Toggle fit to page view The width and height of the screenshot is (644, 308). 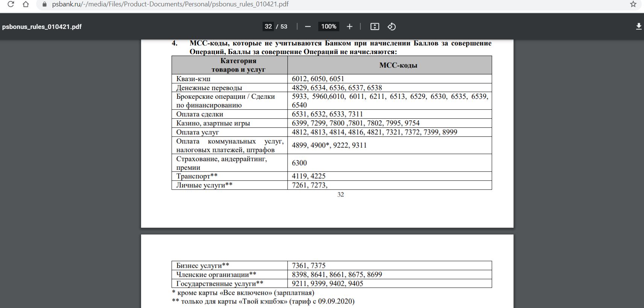click(x=375, y=27)
